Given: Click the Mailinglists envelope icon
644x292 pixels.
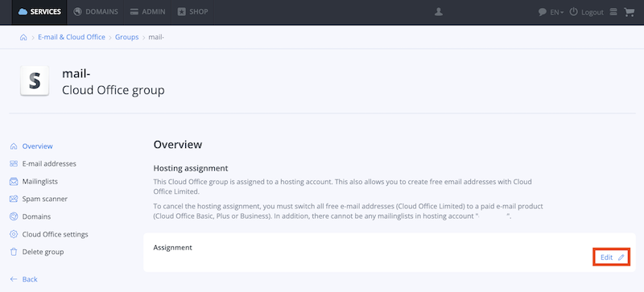Looking at the screenshot, I should point(14,181).
